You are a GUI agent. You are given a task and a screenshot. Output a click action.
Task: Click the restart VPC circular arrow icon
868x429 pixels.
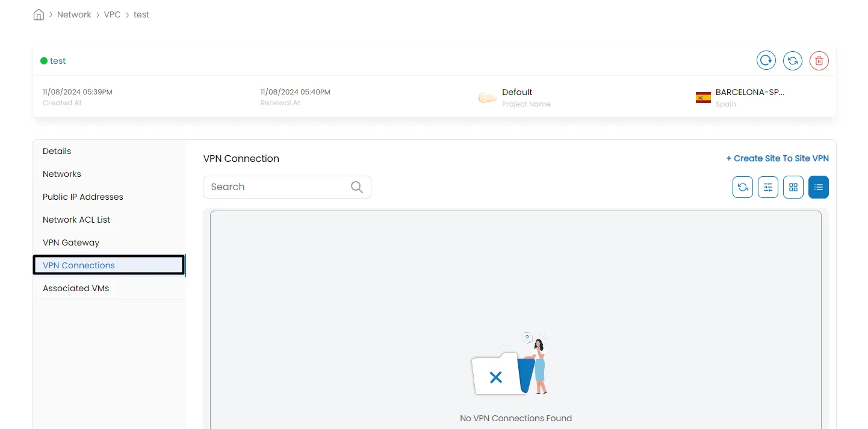pyautogui.click(x=766, y=61)
